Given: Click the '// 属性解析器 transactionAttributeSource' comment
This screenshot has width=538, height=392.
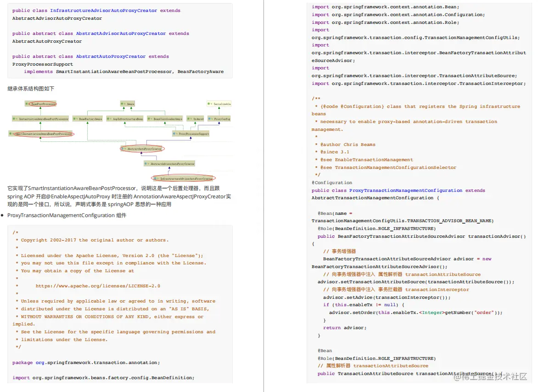Looking at the screenshot, I should pos(373,366).
